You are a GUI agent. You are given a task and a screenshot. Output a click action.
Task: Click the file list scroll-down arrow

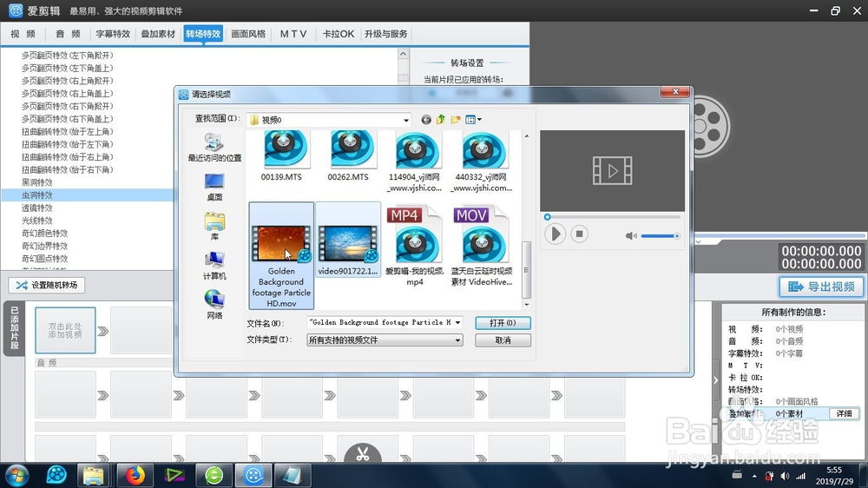click(527, 304)
